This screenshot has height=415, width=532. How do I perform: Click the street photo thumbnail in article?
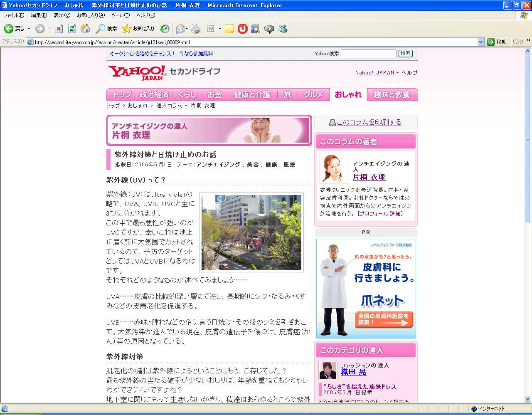point(251,232)
